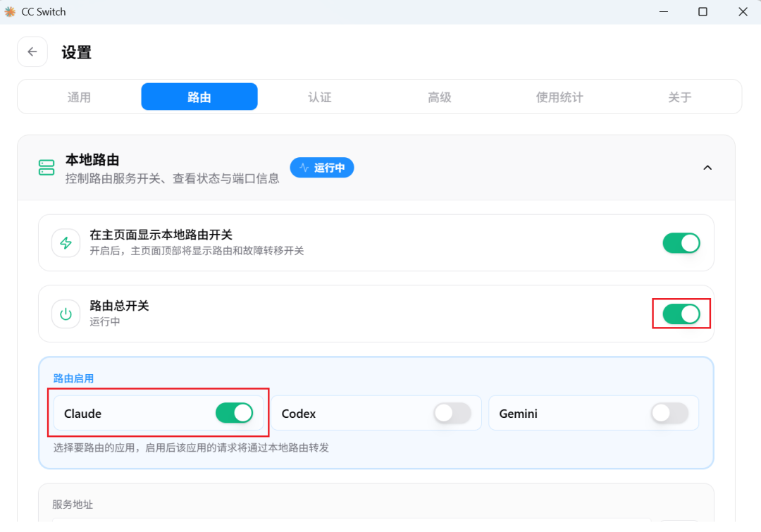Enable routing for Codex
The image size is (761, 532).
(452, 413)
